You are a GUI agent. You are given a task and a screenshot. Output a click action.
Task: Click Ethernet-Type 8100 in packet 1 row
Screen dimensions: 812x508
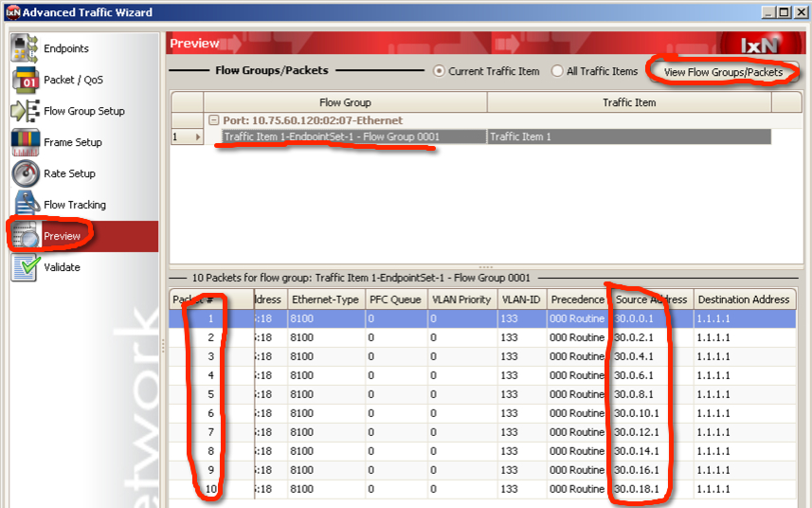(301, 318)
